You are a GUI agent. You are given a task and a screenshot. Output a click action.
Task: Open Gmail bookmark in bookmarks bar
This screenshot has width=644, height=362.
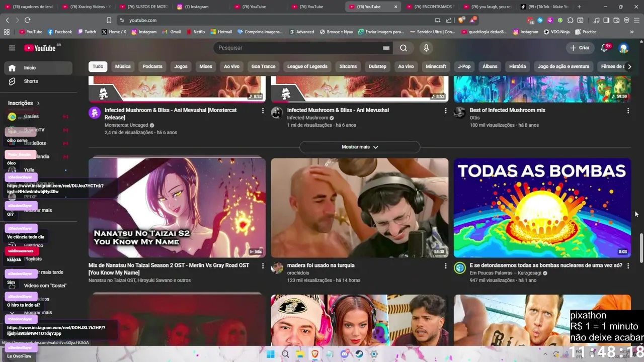(x=172, y=32)
